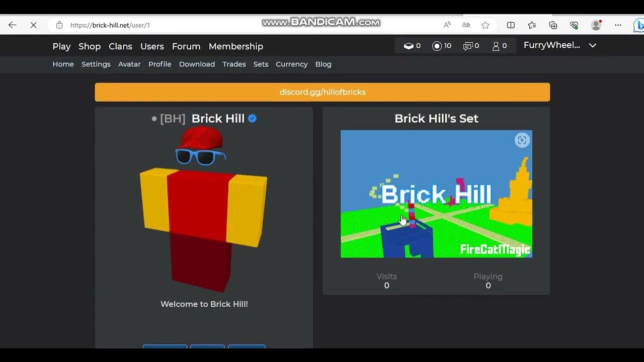Click the browser essentials heart icon
The image size is (644, 362).
[x=574, y=25]
